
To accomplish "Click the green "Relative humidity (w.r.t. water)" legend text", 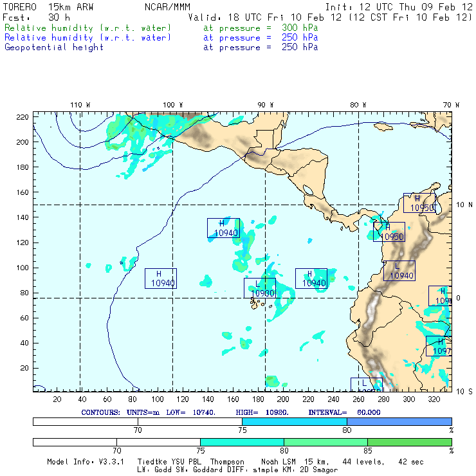I will (x=87, y=28).
